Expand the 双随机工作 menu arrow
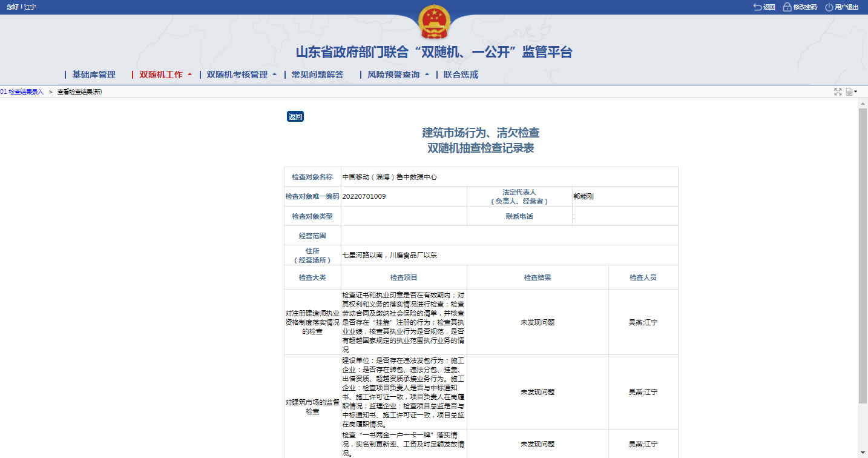868x458 pixels. pos(189,75)
